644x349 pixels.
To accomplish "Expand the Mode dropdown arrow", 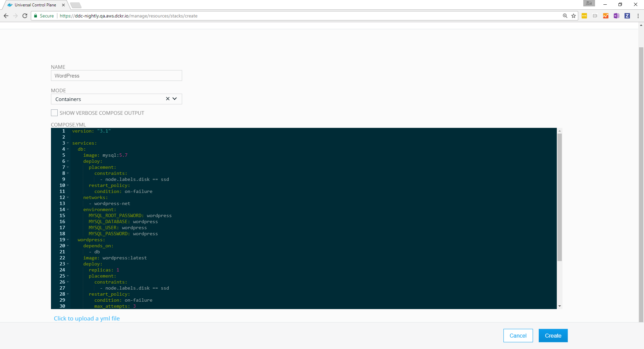I will click(x=175, y=99).
